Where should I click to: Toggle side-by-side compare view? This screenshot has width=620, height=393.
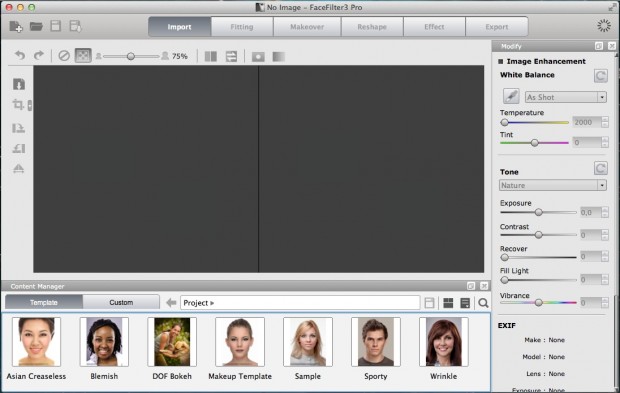pos(211,57)
